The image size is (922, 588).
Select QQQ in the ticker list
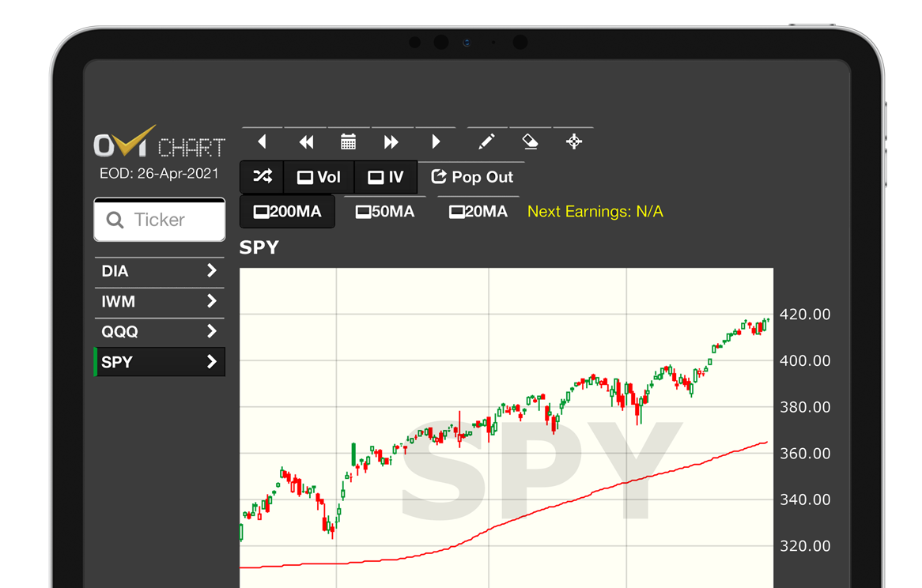tap(160, 332)
